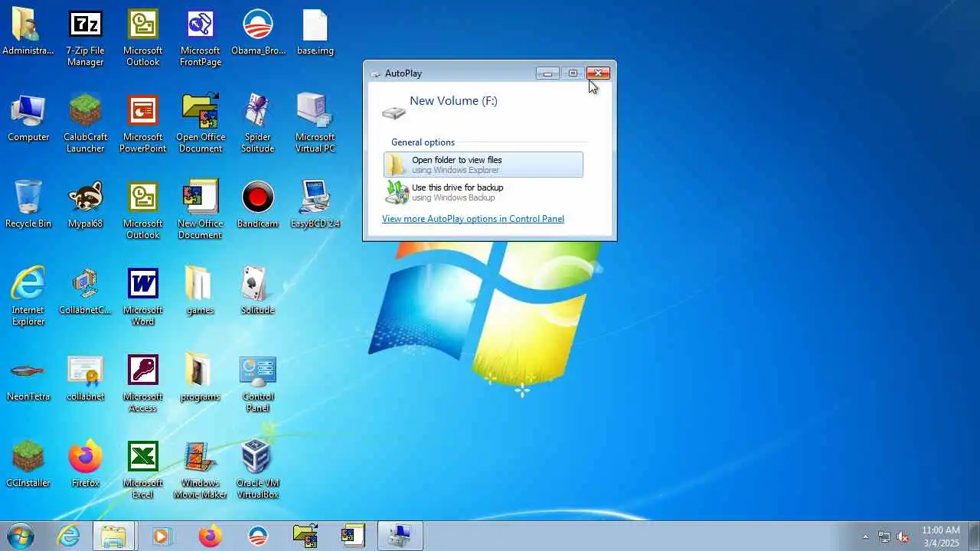The width and height of the screenshot is (980, 551).
Task: Select the Mypal68 raccoon icon
Action: tap(86, 205)
